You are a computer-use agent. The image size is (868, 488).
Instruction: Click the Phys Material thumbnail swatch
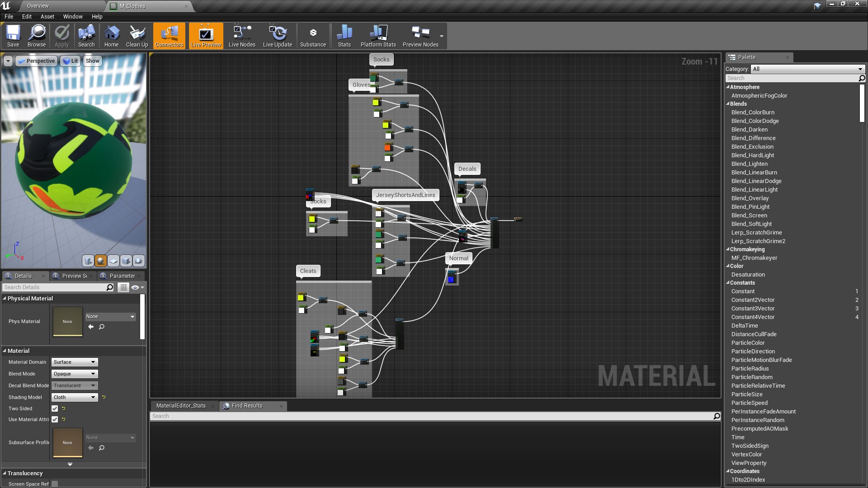[67, 321]
